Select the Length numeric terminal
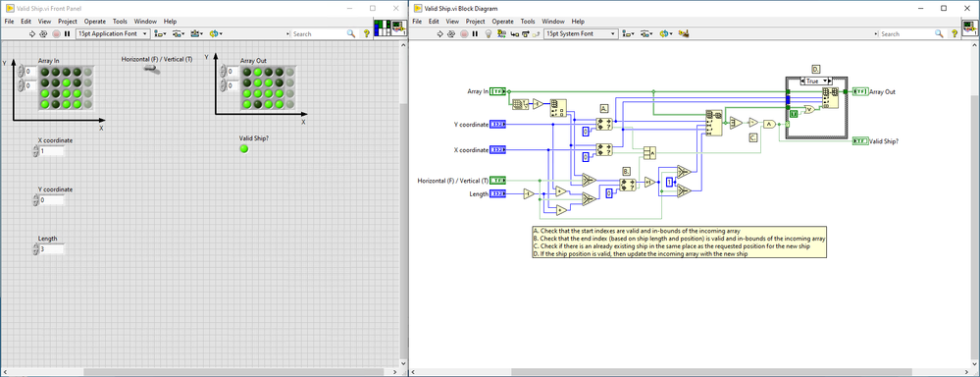Image resolution: width=980 pixels, height=377 pixels. pyautogui.click(x=497, y=193)
